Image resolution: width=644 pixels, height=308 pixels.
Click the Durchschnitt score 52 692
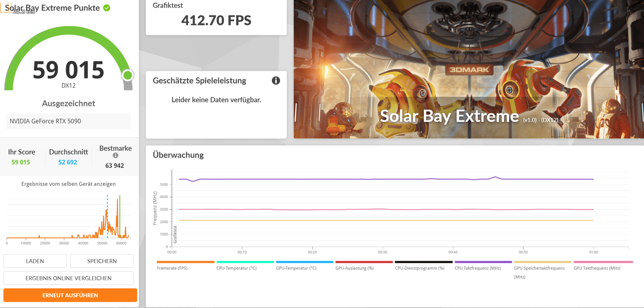(68, 162)
